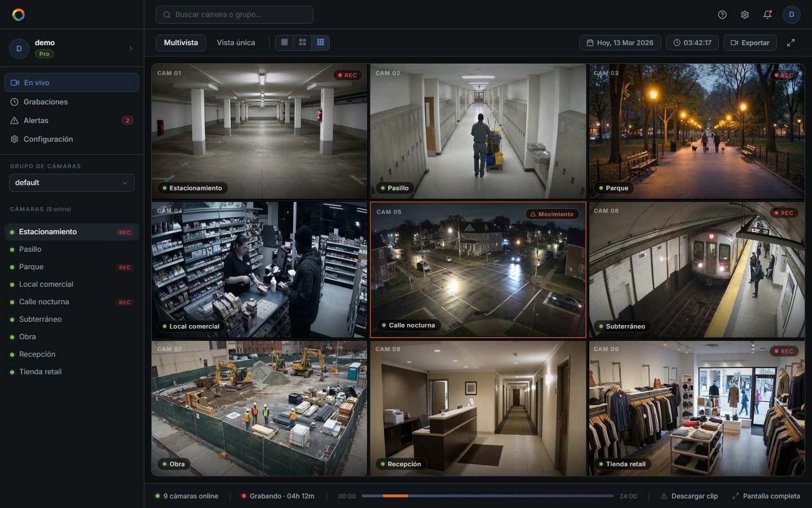Switch to the Vista única tab
Screen dimensions: 812x508
(236, 43)
